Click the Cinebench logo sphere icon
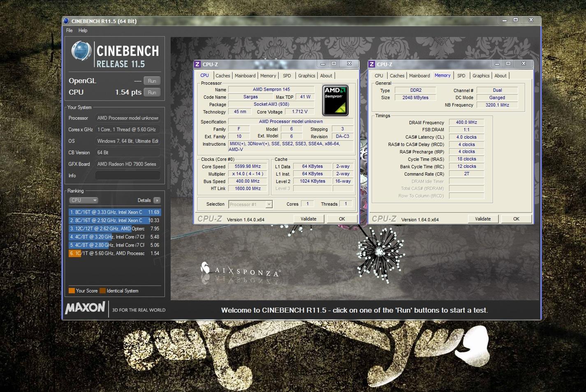The width and height of the screenshot is (586, 392). [81, 51]
